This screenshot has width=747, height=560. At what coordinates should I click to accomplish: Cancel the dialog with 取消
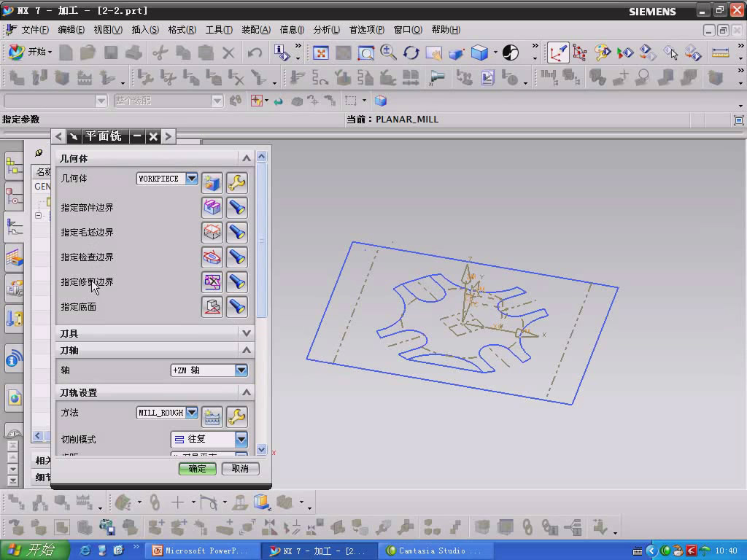pos(240,469)
